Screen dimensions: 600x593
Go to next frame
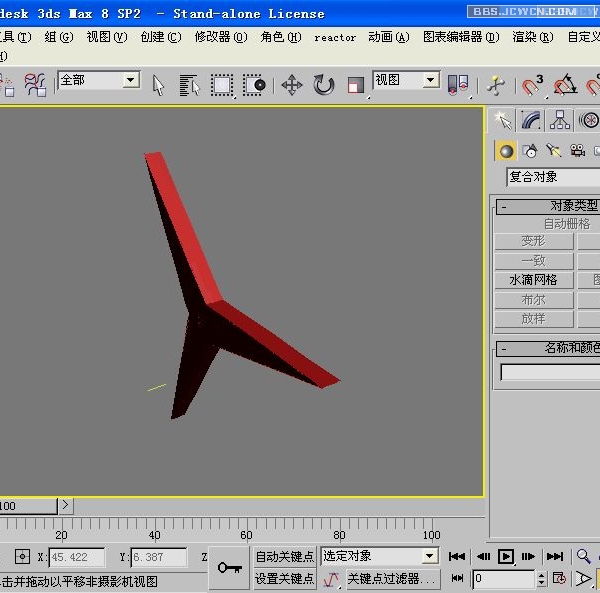click(x=528, y=556)
